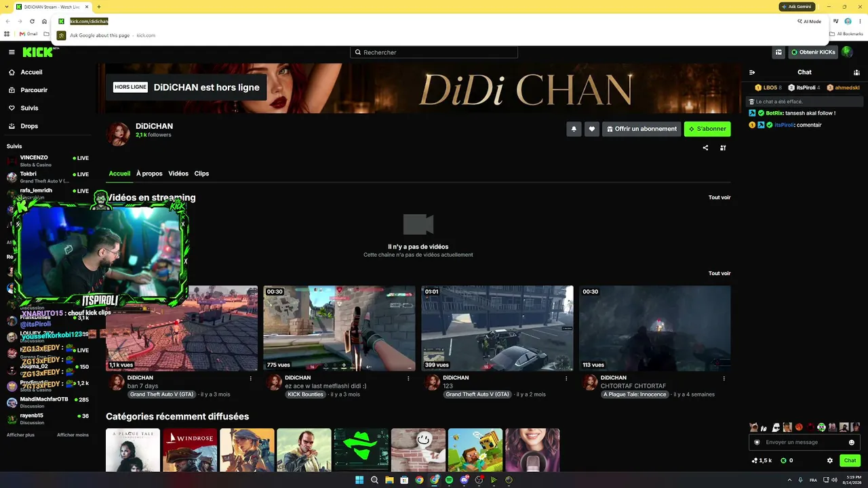Open the channel options icon beside share
This screenshot has height=488, width=868.
[x=723, y=148]
